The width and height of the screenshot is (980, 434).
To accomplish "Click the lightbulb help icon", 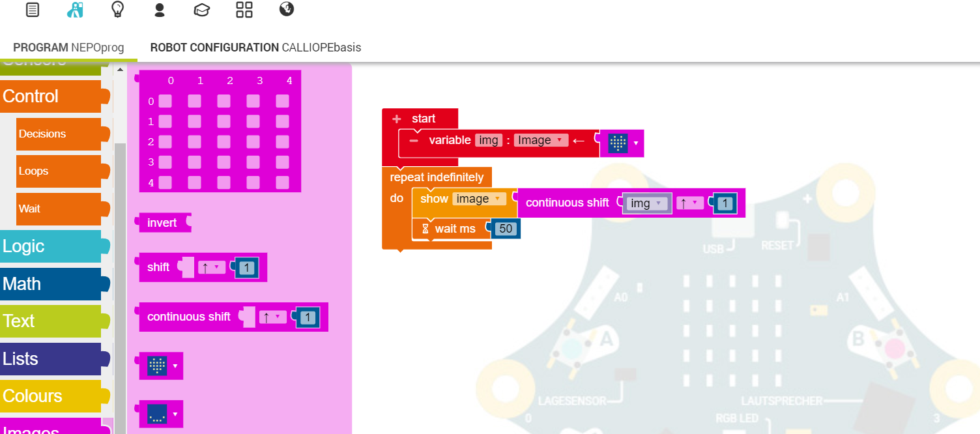I will tap(117, 10).
